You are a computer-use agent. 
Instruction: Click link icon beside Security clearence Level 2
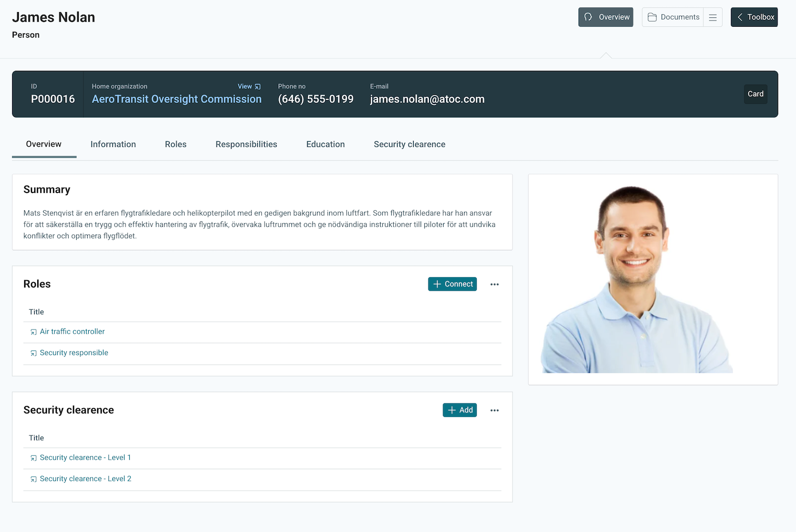tap(34, 479)
